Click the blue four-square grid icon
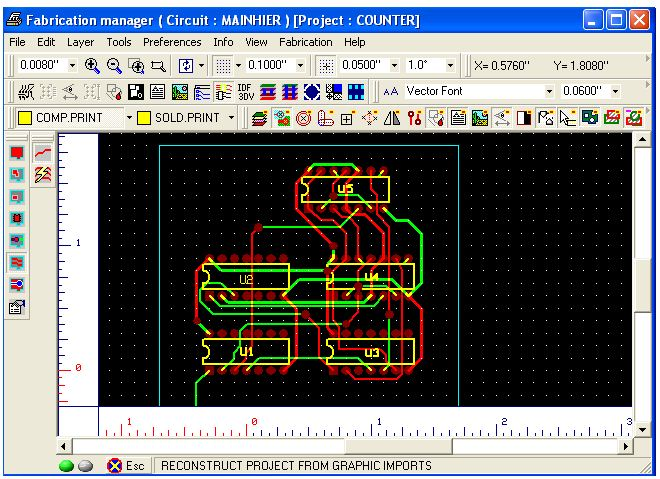This screenshot has width=660, height=479. point(356,92)
